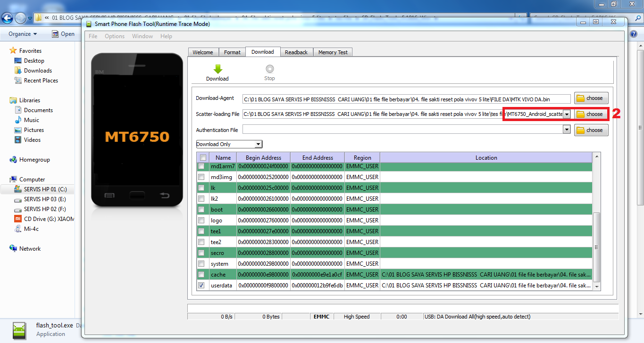
Task: Check the cache partition checkbox
Action: [201, 275]
